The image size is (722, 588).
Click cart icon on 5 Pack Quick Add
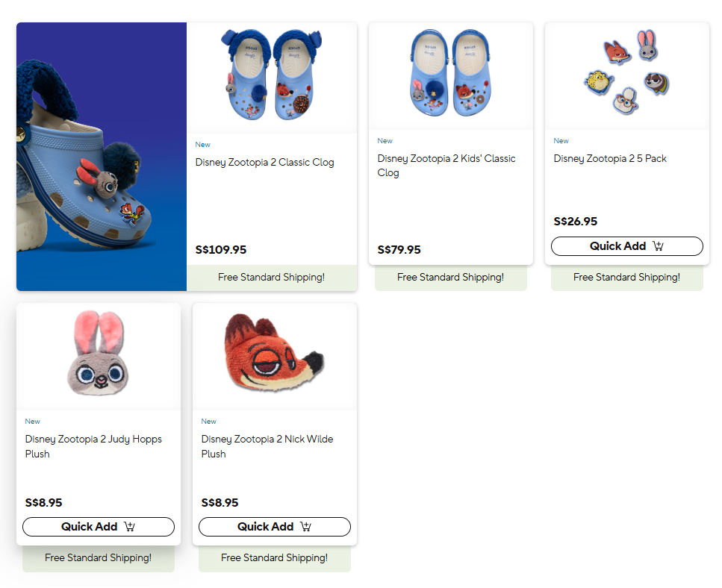[x=658, y=246]
